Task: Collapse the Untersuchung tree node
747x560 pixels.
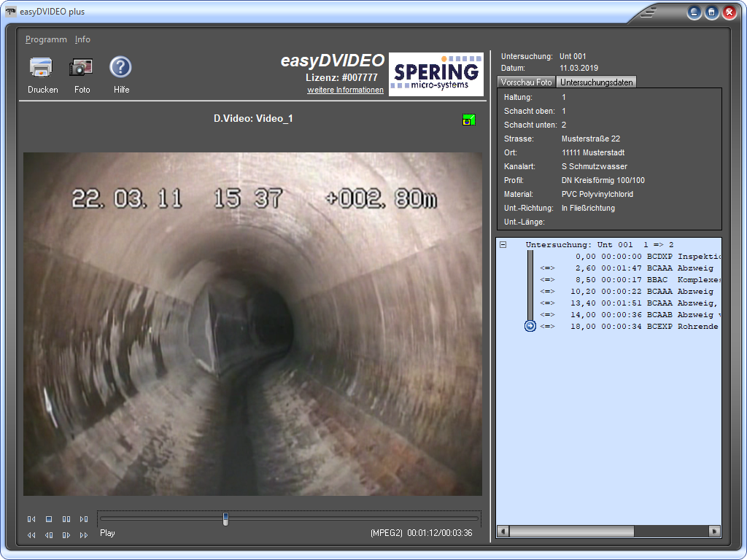Action: (503, 245)
